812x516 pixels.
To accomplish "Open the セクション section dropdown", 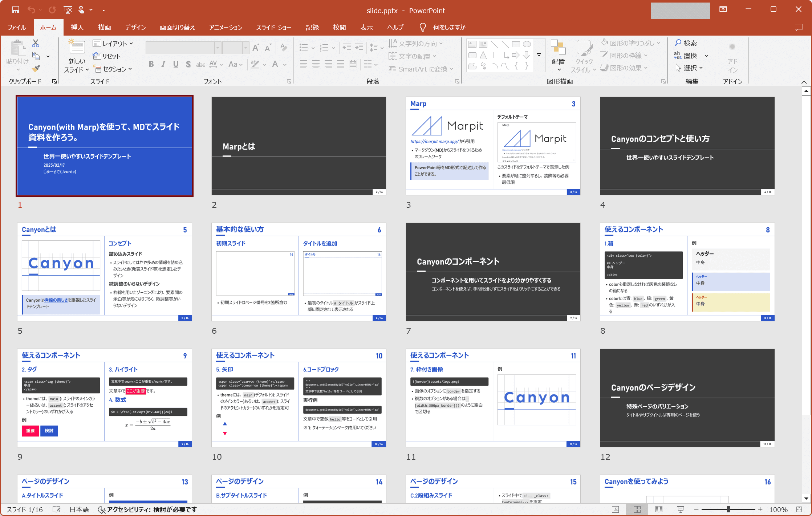I will [x=113, y=69].
